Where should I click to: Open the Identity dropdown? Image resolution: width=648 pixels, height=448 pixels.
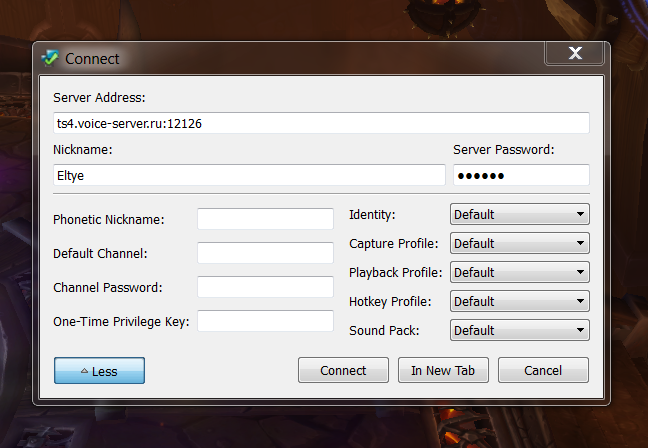[x=519, y=214]
